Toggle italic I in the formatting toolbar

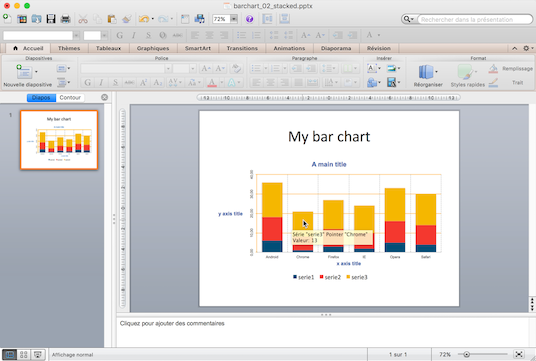[x=134, y=35]
